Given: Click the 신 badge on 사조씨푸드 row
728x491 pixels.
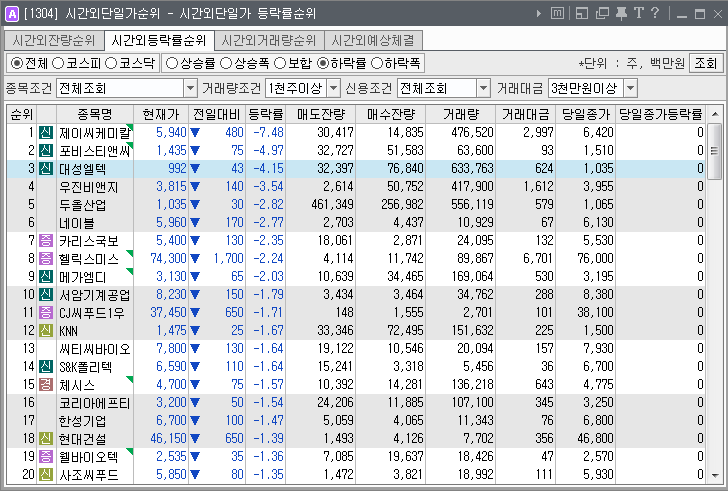Looking at the screenshot, I should (x=46, y=474).
